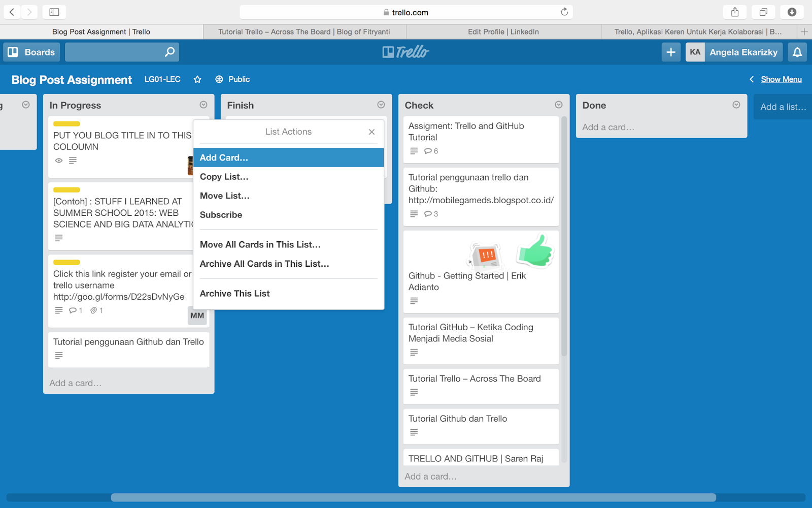
Task: Subscribe to this list
Action: pyautogui.click(x=288, y=215)
